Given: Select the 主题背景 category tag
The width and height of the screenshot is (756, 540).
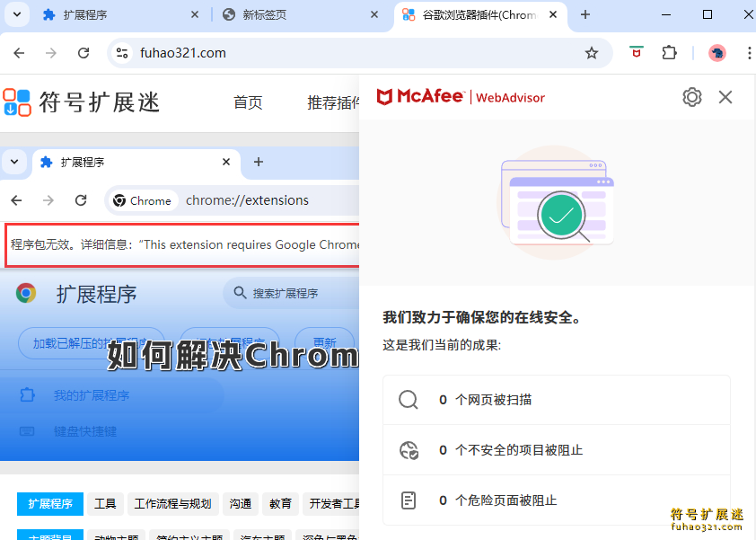Looking at the screenshot, I should [50, 536].
